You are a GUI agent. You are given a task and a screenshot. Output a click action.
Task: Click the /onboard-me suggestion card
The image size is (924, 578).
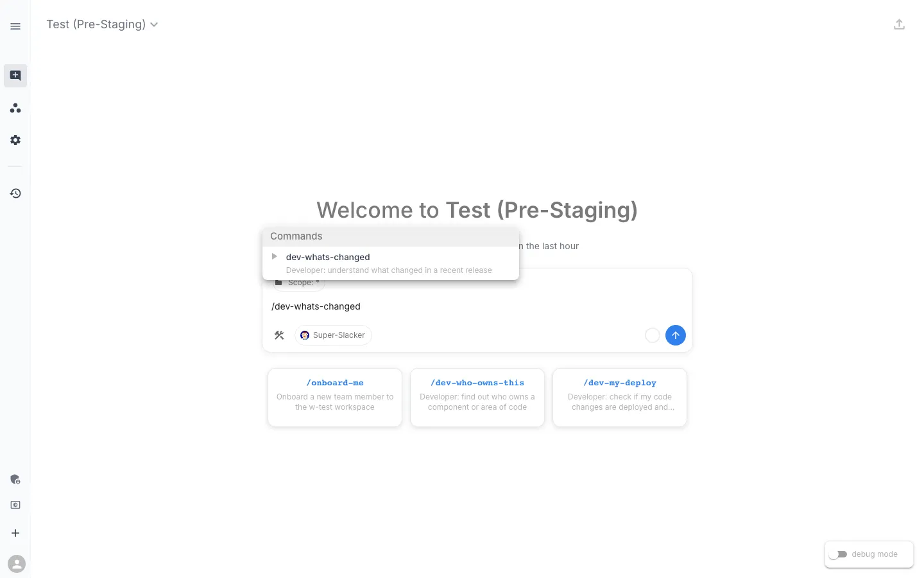point(334,397)
